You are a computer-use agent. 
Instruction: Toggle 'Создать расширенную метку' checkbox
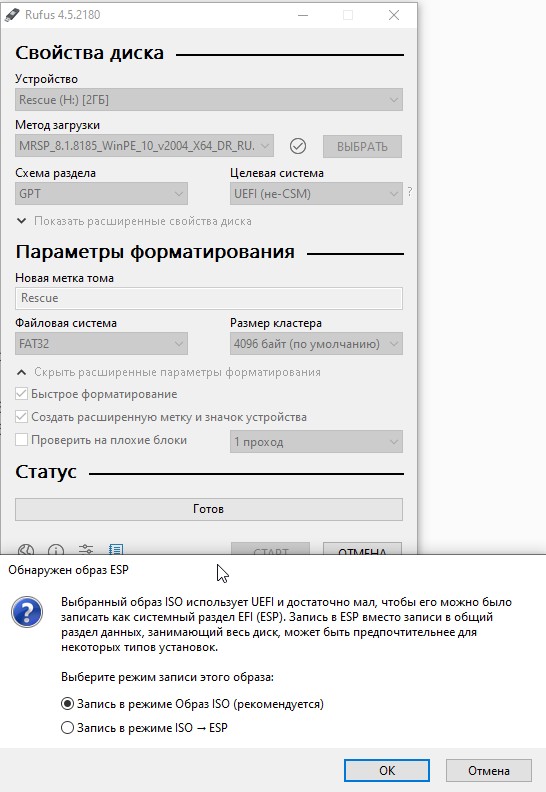click(21, 417)
